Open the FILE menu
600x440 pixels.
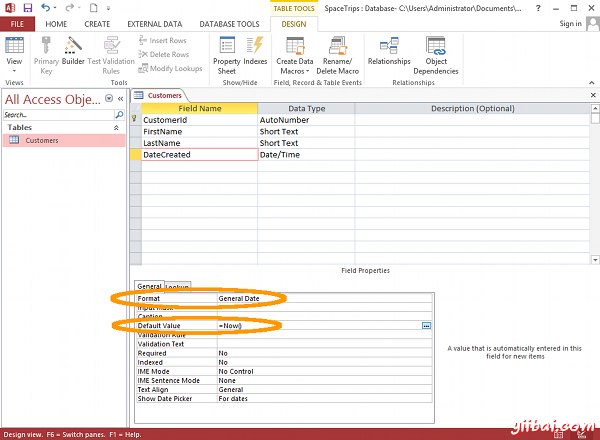[x=18, y=23]
